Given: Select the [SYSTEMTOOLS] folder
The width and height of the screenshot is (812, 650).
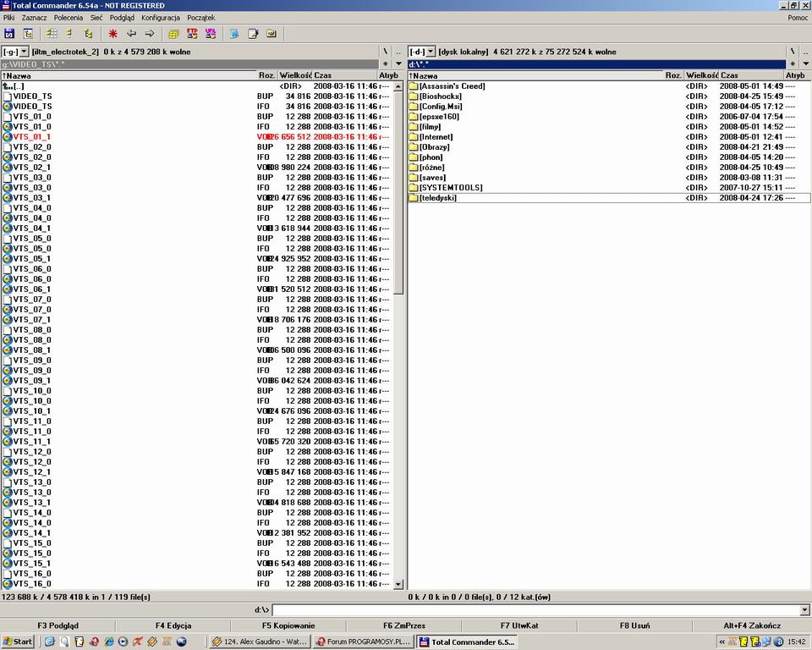Looking at the screenshot, I should click(x=609, y=188).
